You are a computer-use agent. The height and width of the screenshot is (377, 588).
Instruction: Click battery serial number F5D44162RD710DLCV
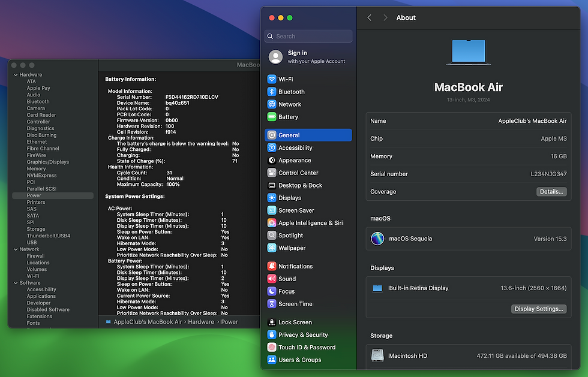coord(191,97)
